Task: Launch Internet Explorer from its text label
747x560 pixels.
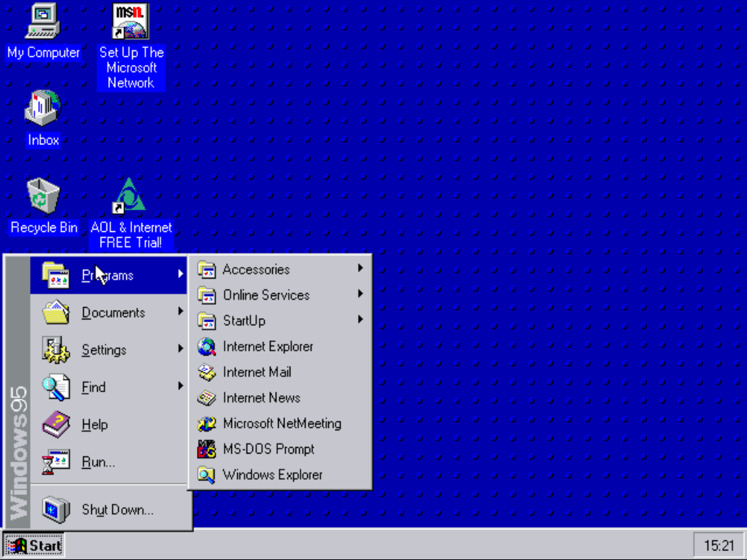Action: 268,346
